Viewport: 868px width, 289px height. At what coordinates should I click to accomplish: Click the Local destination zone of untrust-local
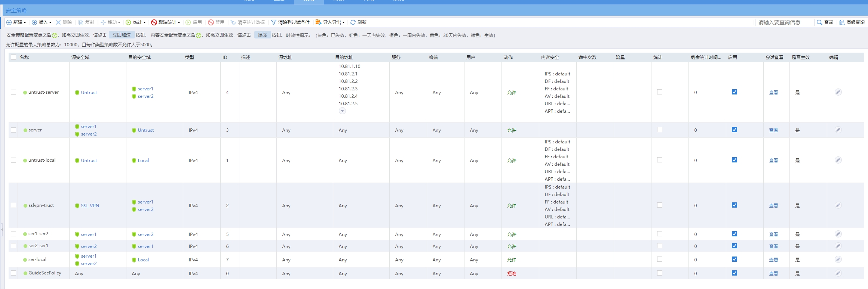click(x=143, y=161)
